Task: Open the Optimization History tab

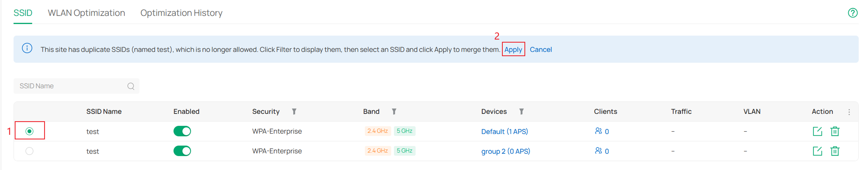Action: [x=181, y=13]
